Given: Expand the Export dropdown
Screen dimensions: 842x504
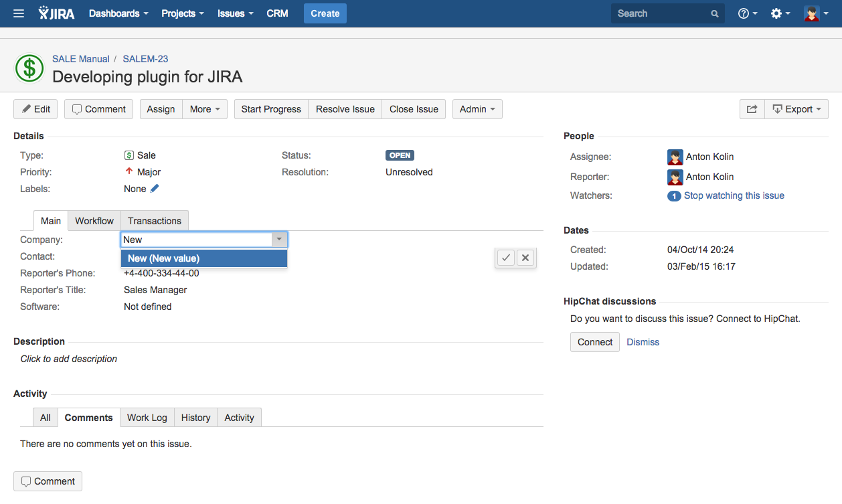Looking at the screenshot, I should pos(796,109).
